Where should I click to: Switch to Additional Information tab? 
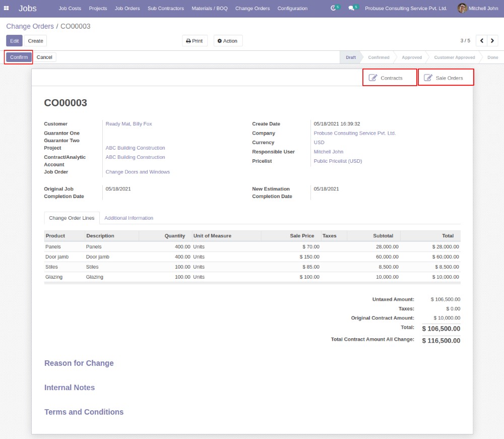coord(129,218)
